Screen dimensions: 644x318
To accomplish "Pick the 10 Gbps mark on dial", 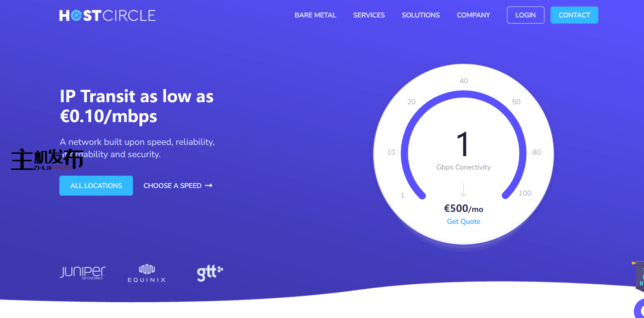I will tap(391, 152).
